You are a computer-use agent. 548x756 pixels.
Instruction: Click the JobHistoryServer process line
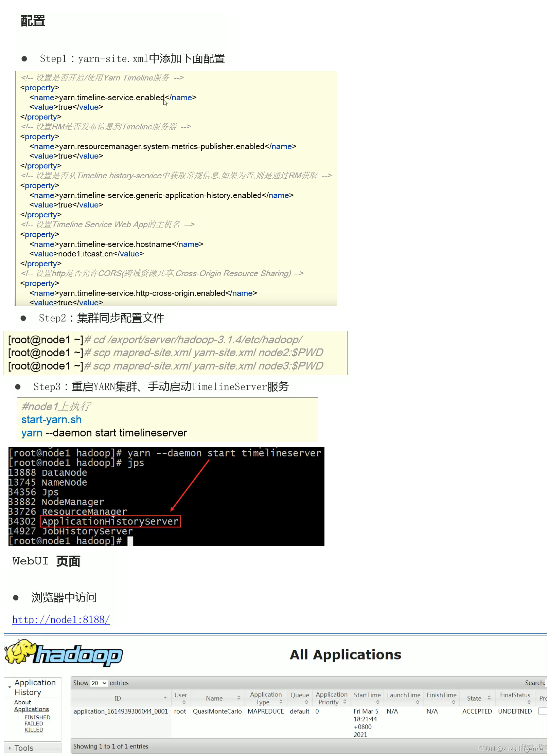tap(70, 531)
